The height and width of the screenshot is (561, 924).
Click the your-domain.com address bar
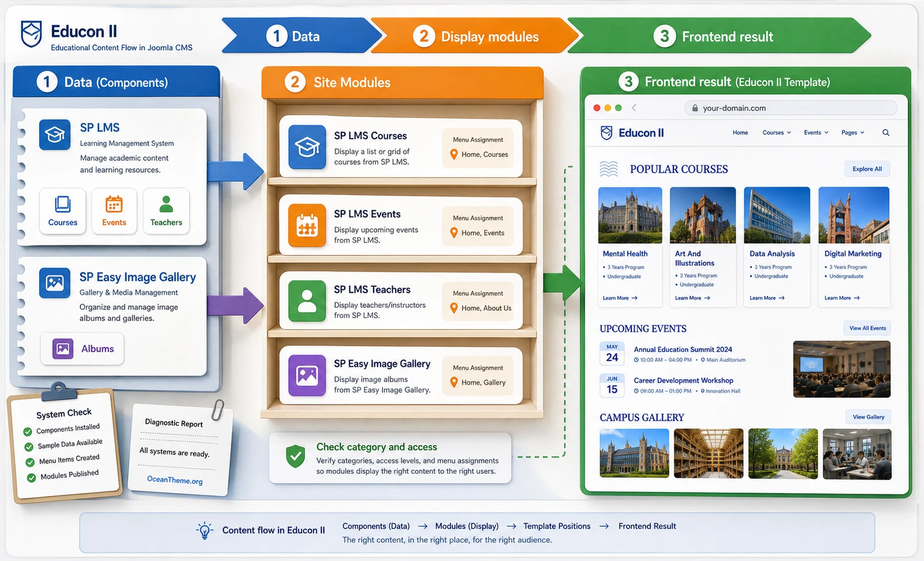pos(791,108)
